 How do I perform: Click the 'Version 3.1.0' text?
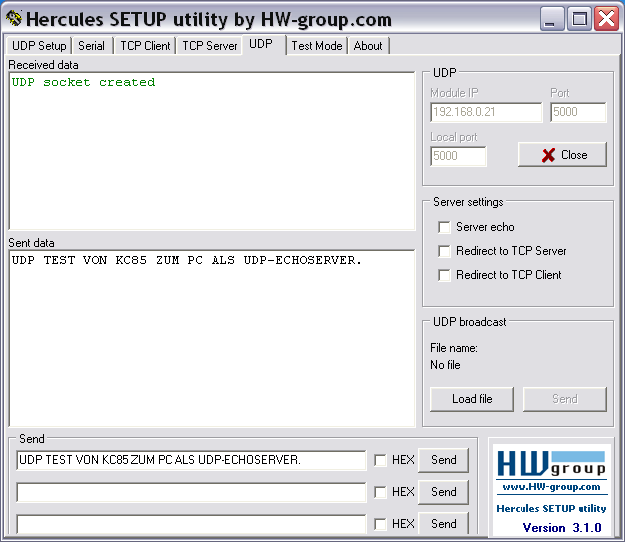[562, 528]
